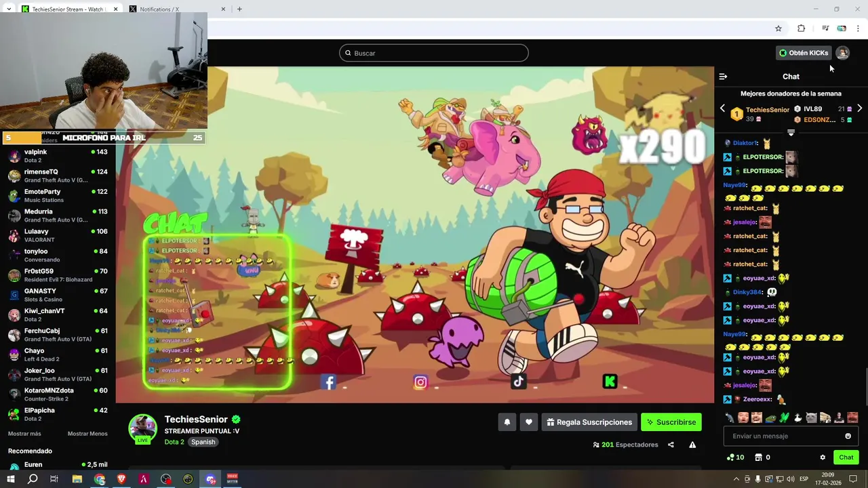Open TechiesSenior live avatar thumbnail
The height and width of the screenshot is (488, 868).
pyautogui.click(x=143, y=428)
